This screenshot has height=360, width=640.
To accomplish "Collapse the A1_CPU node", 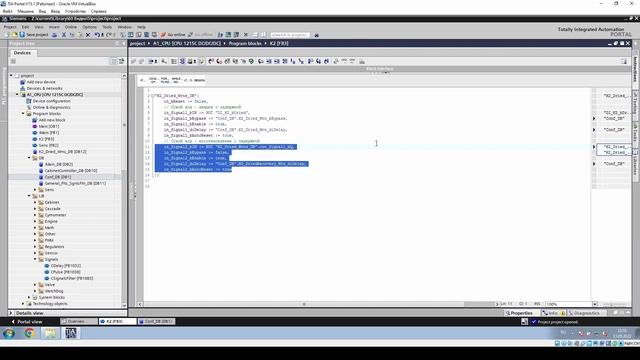I will tap(17, 95).
